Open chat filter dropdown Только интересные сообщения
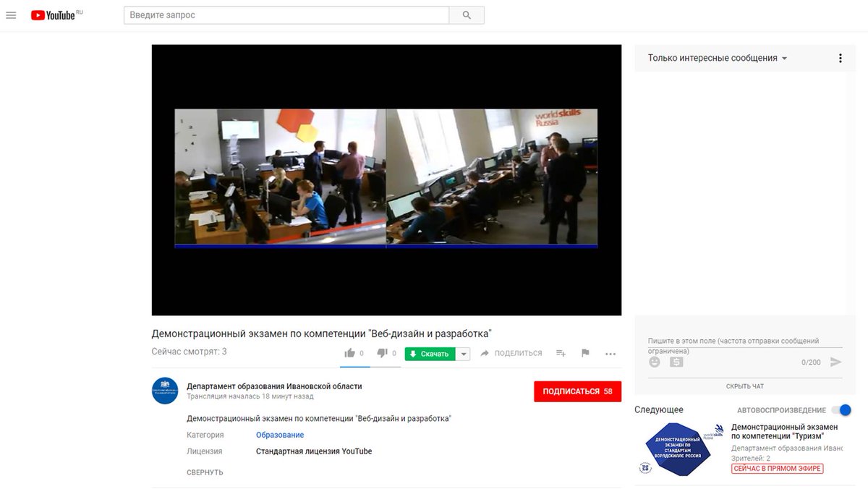This screenshot has width=868, height=489. pos(718,58)
